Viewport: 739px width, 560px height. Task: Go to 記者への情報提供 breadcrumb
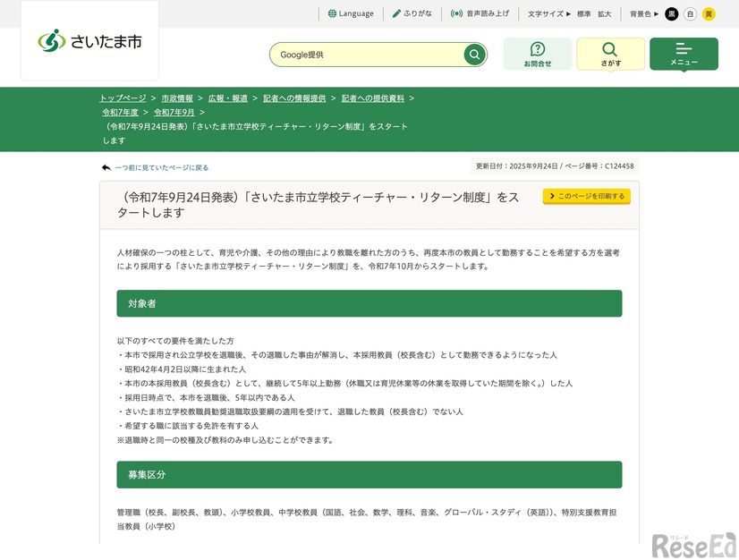[294, 98]
